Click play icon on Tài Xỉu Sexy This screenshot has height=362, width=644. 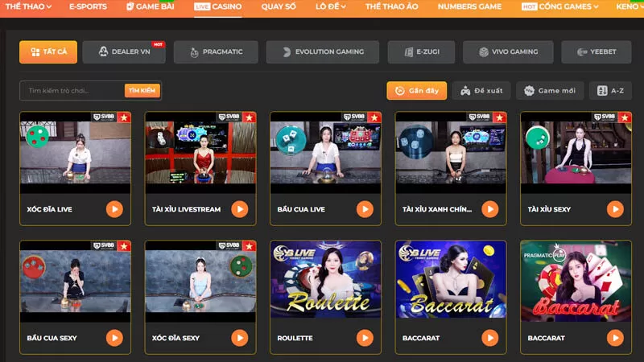tap(615, 209)
